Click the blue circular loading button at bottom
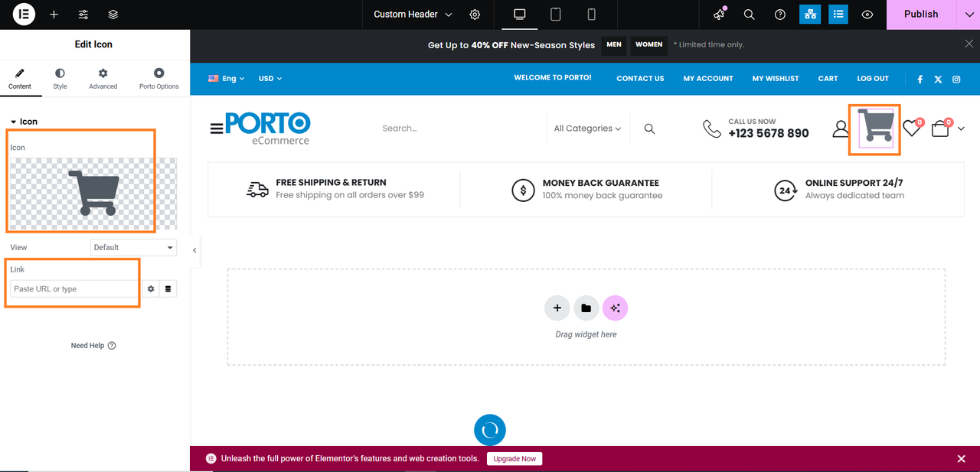 [x=490, y=430]
